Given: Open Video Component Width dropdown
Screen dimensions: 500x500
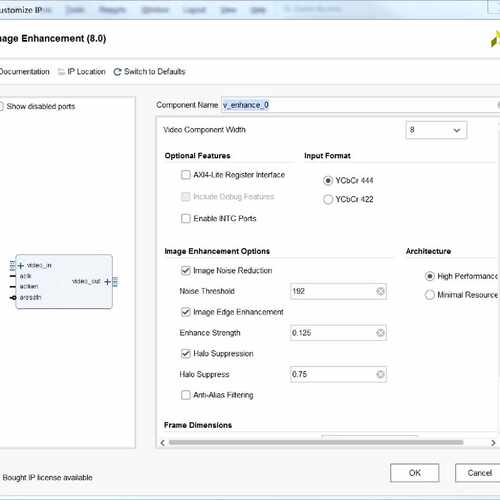Looking at the screenshot, I should click(436, 130).
